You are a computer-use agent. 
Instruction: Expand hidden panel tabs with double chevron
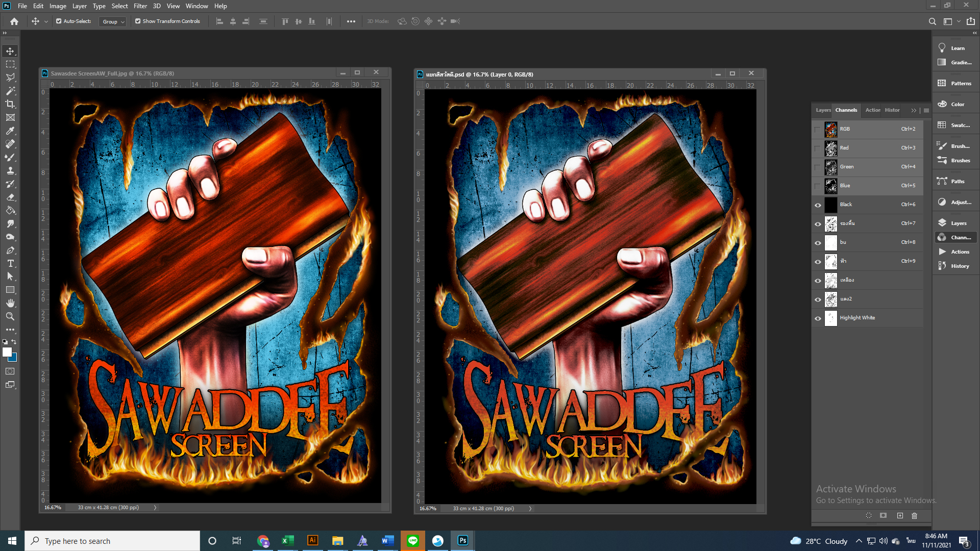[914, 110]
